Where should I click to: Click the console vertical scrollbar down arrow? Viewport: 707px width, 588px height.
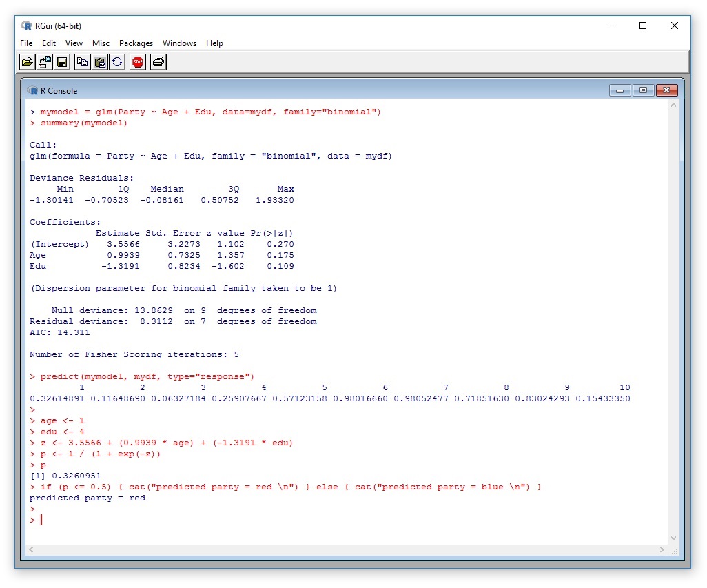(x=673, y=538)
